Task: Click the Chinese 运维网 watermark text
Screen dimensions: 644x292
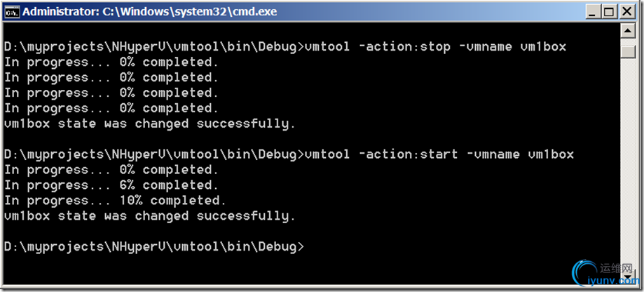Action: [615, 269]
